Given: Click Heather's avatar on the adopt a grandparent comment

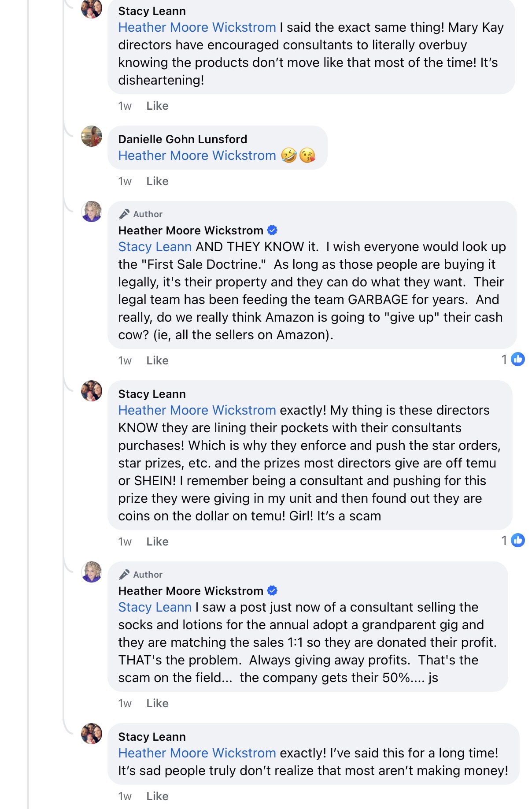Looking at the screenshot, I should click(92, 572).
